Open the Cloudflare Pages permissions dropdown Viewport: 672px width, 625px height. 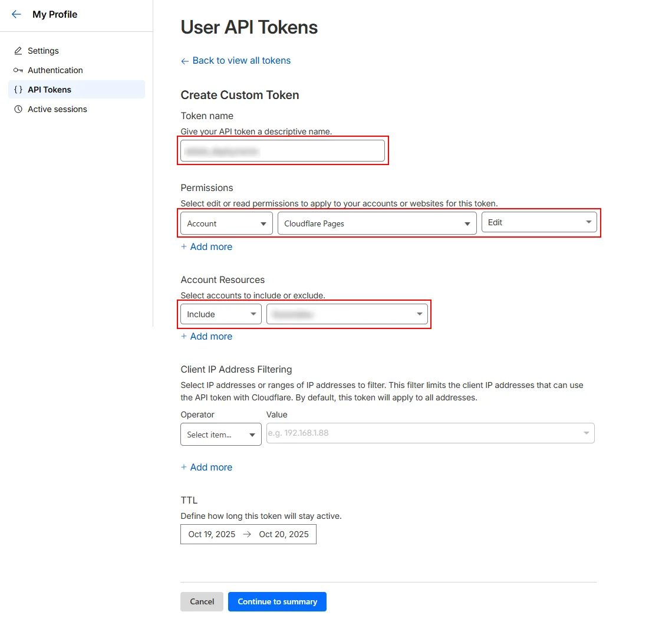point(377,223)
